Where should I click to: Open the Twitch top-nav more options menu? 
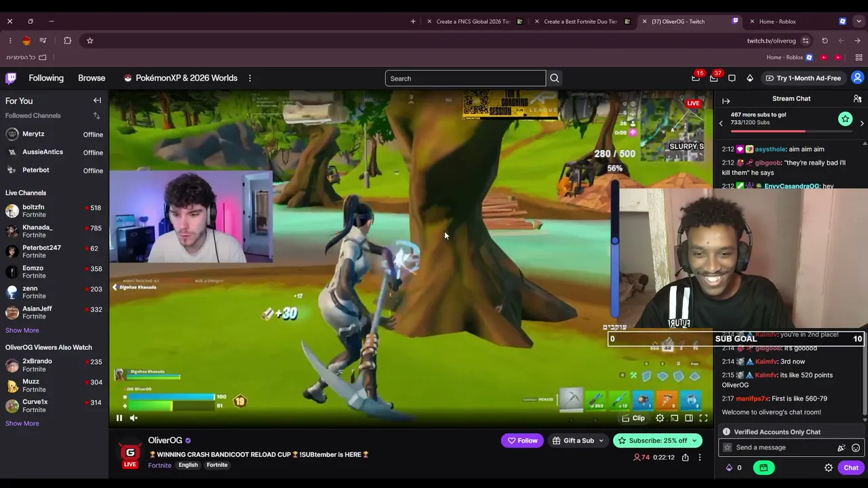250,78
